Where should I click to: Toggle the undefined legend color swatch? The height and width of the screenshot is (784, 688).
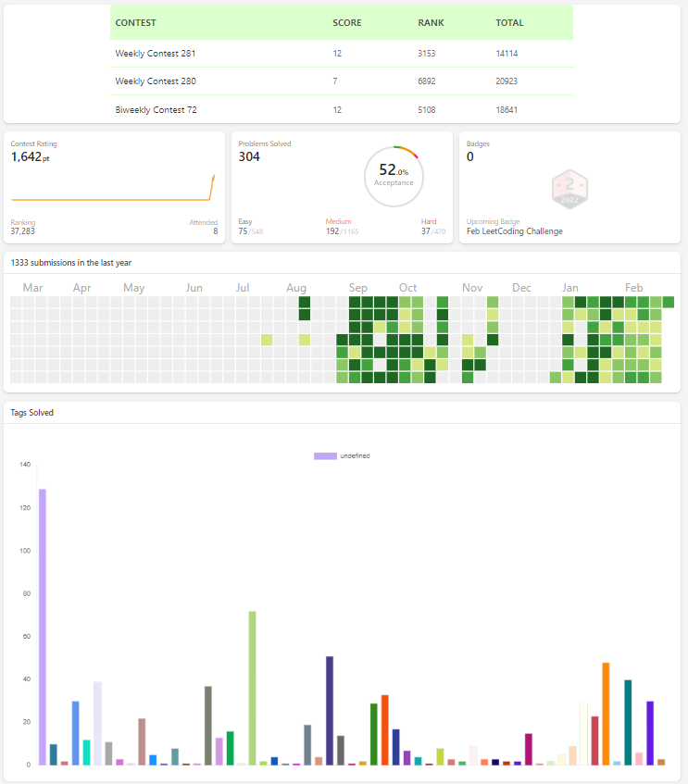coord(325,456)
